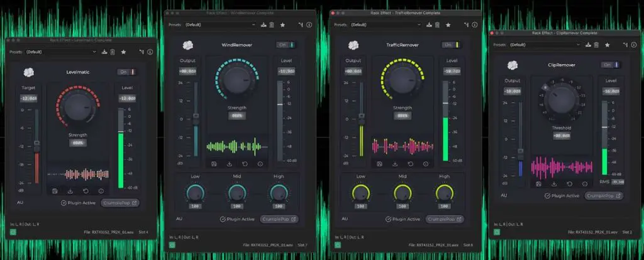This screenshot has height=260, width=644.
Task: Click CrumplePop button in WindRemover
Action: pyautogui.click(x=280, y=219)
